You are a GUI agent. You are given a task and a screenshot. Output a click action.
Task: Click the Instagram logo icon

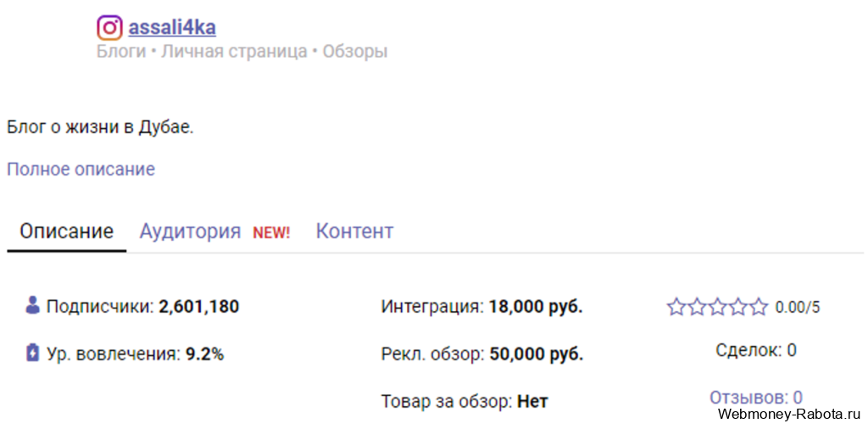(109, 27)
